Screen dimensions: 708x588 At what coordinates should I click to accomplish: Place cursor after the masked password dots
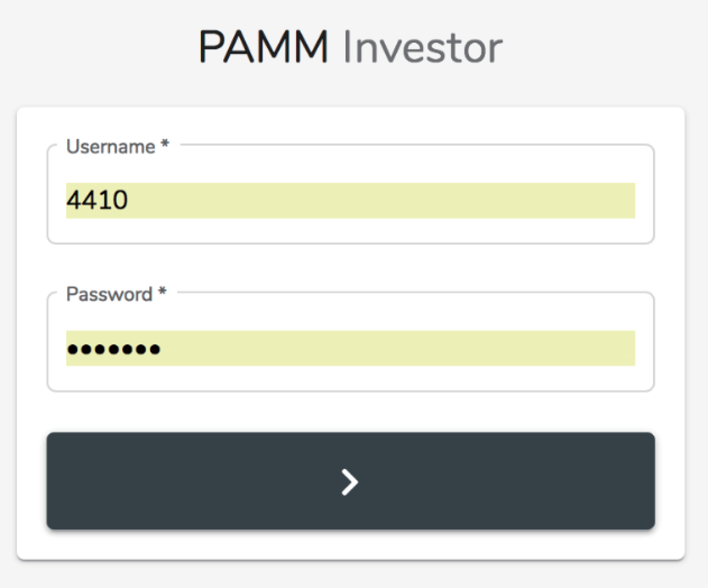tap(162, 349)
